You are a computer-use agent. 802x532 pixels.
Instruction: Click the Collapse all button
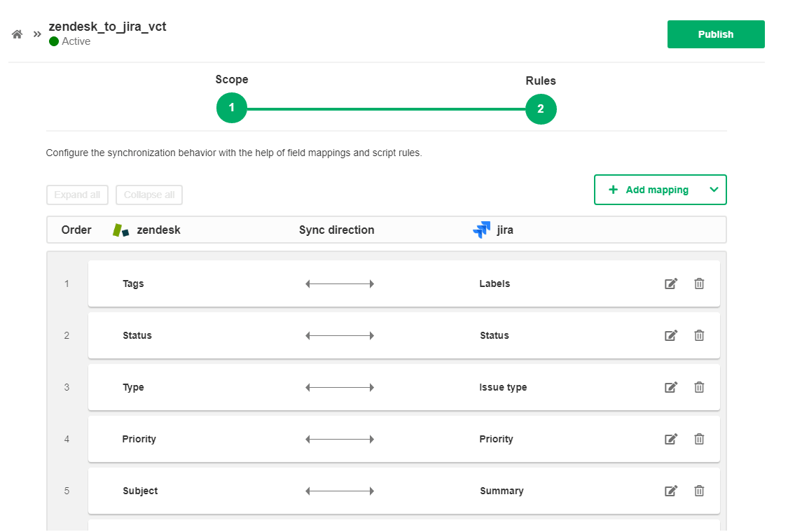(x=148, y=195)
